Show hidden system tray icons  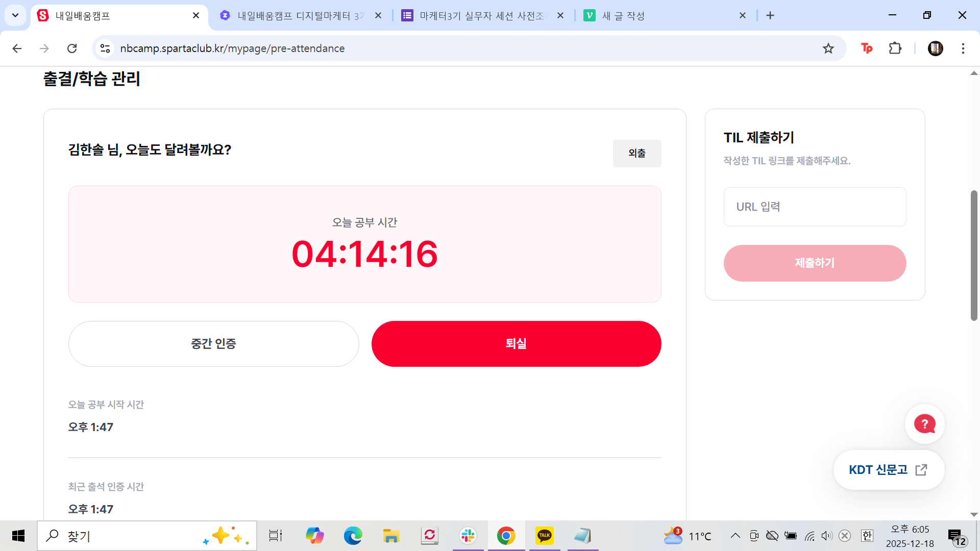tap(735, 536)
